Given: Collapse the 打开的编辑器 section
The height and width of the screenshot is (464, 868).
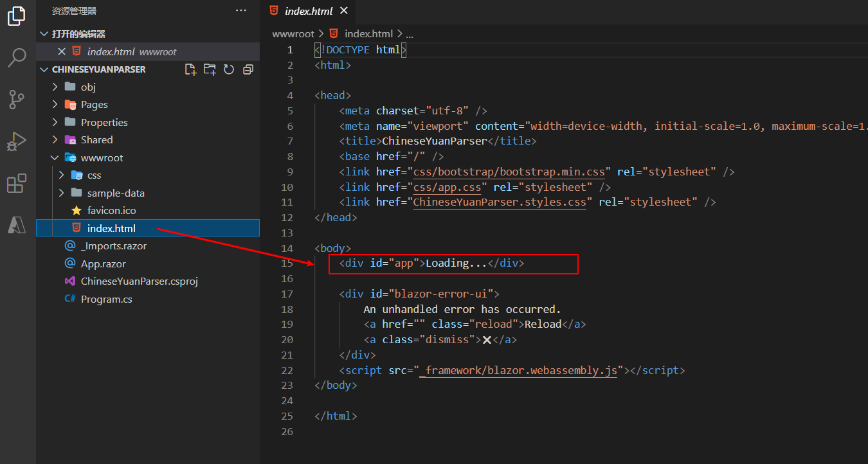Looking at the screenshot, I should (44, 34).
